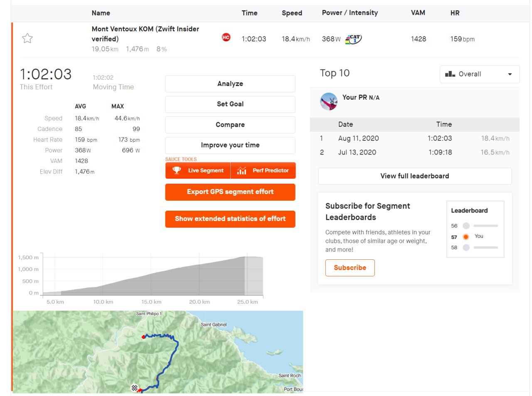
Task: Click the Saint Roch map label
Action: tap(290, 376)
